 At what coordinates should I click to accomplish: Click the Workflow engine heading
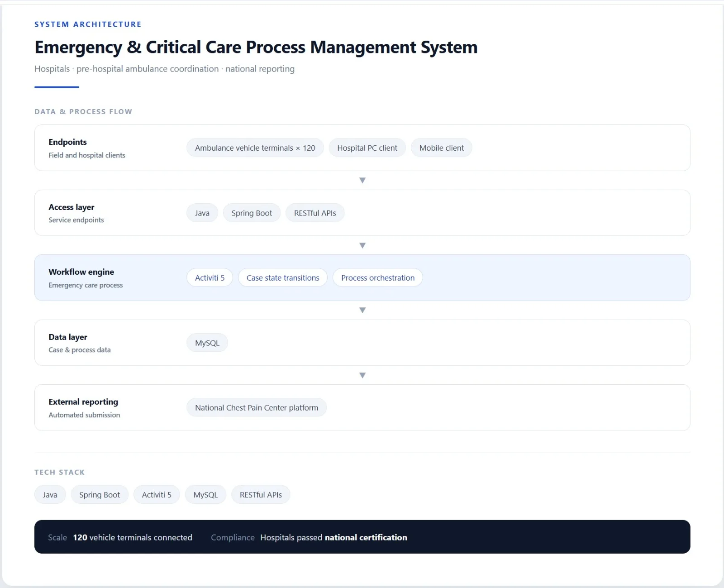(81, 272)
